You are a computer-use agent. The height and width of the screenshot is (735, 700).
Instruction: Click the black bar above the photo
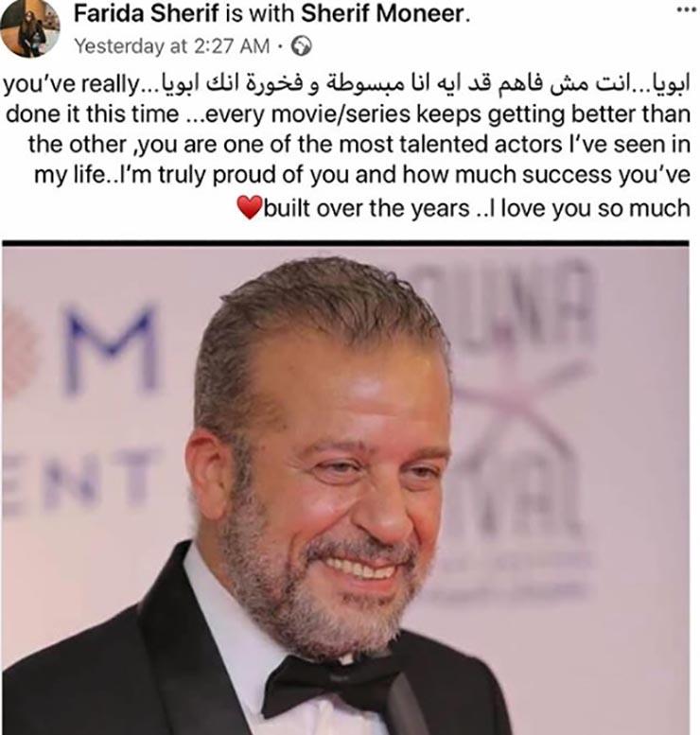pos(345,243)
